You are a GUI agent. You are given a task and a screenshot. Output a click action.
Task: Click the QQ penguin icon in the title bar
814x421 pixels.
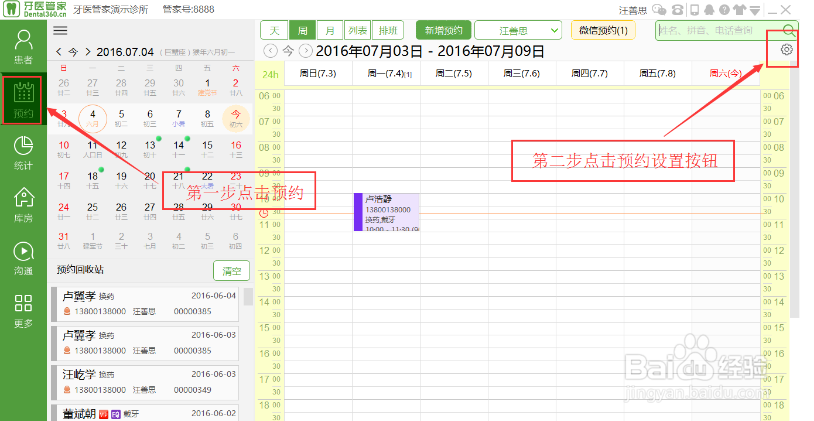(x=709, y=9)
